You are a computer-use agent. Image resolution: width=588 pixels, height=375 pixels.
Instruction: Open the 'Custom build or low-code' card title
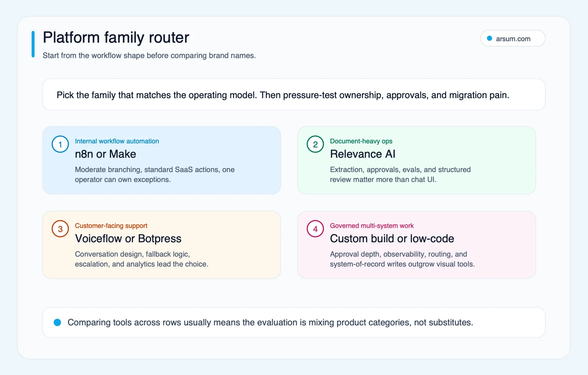pyautogui.click(x=392, y=239)
